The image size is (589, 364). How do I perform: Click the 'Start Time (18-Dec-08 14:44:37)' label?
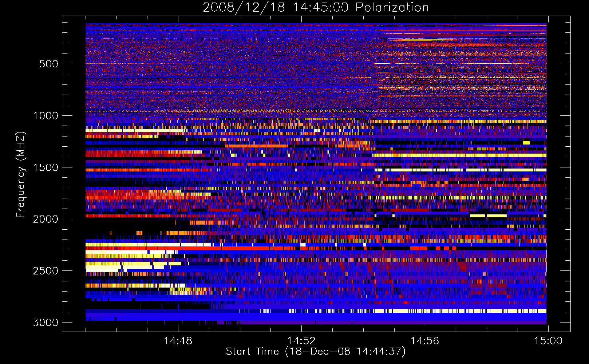(x=316, y=352)
